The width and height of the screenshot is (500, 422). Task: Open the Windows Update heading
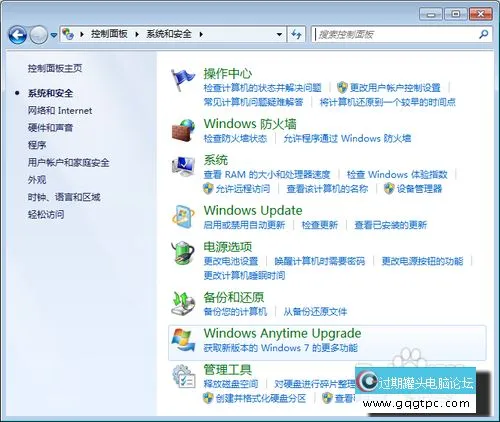253,211
